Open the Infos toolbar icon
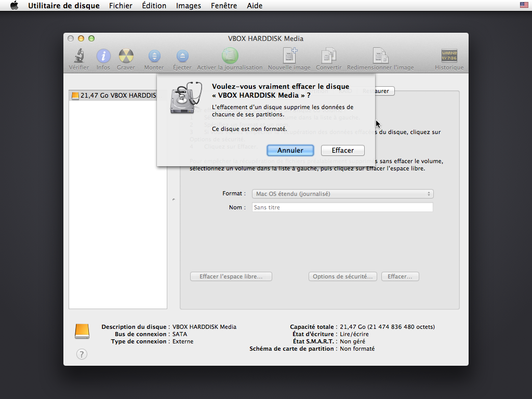 pos(103,56)
